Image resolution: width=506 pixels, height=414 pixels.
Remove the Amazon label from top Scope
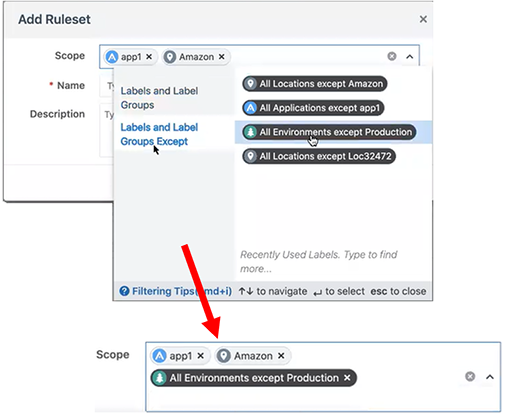[222, 57]
